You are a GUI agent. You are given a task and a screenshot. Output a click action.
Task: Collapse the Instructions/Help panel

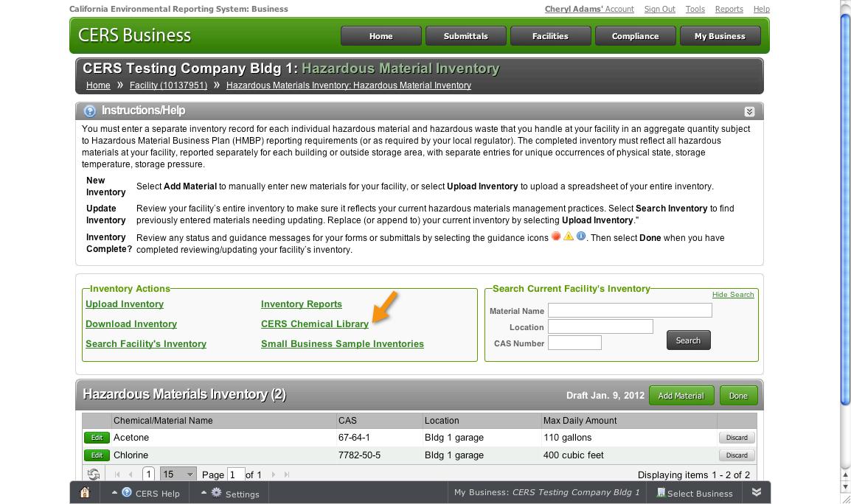(x=749, y=111)
